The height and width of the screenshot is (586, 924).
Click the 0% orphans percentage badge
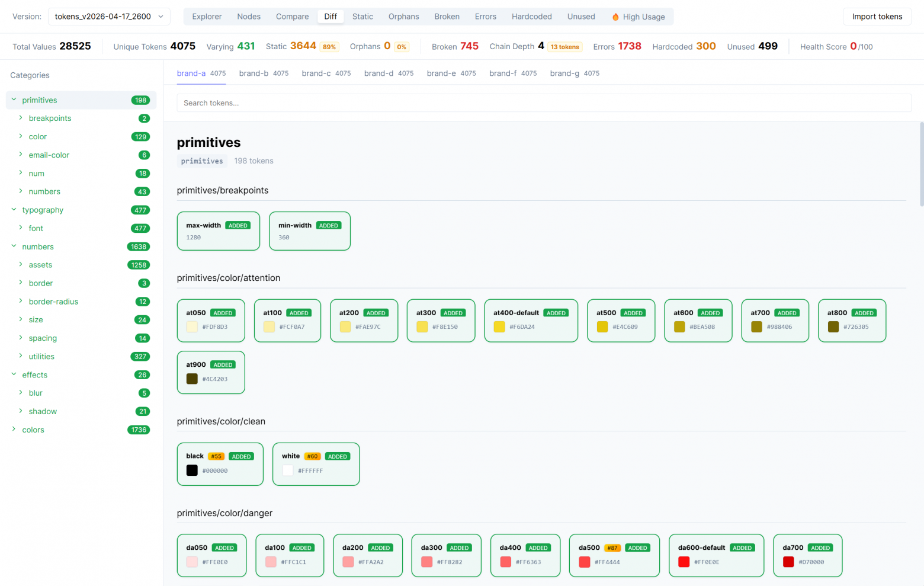(x=402, y=47)
